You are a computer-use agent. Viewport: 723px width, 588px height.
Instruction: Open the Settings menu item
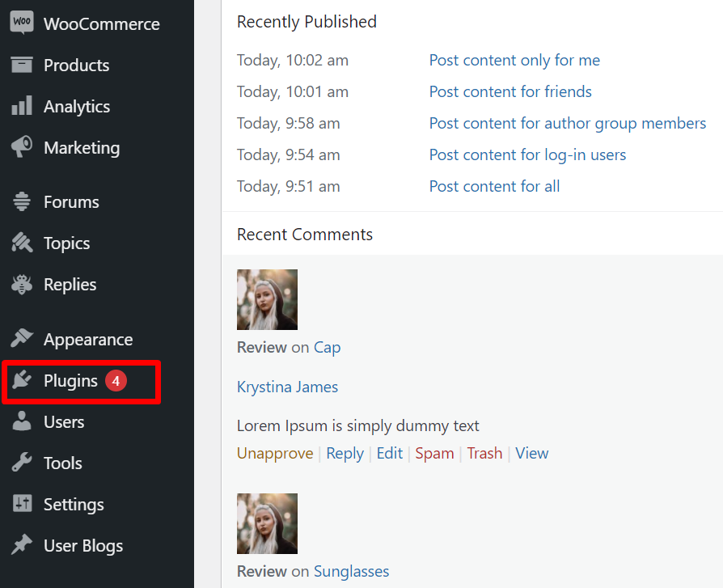[73, 504]
